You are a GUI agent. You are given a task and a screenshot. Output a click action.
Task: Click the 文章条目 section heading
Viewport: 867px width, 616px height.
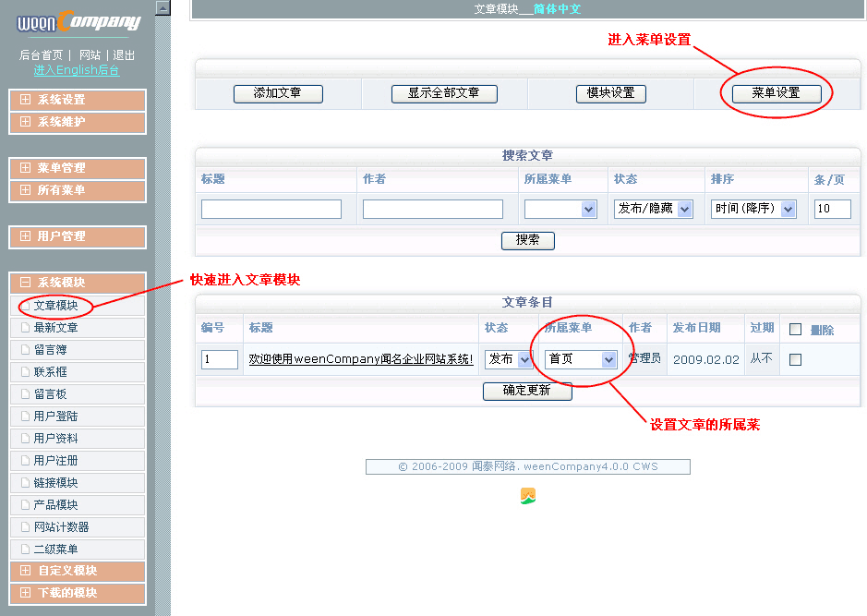[527, 303]
